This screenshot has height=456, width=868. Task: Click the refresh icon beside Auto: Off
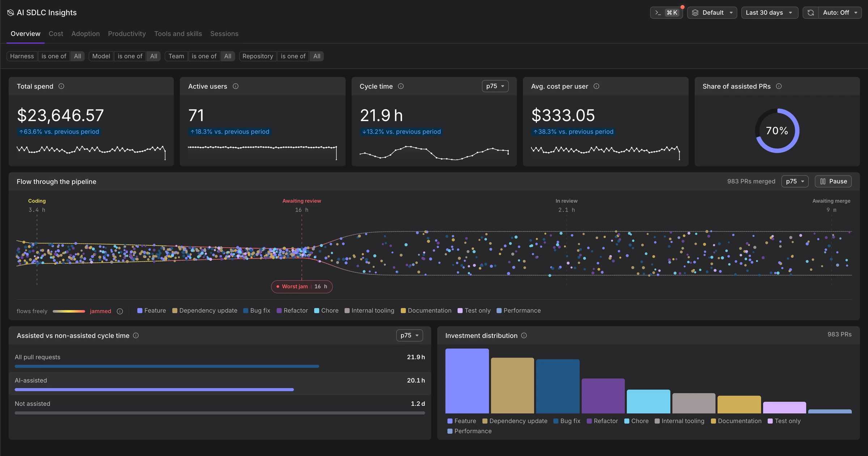point(810,13)
